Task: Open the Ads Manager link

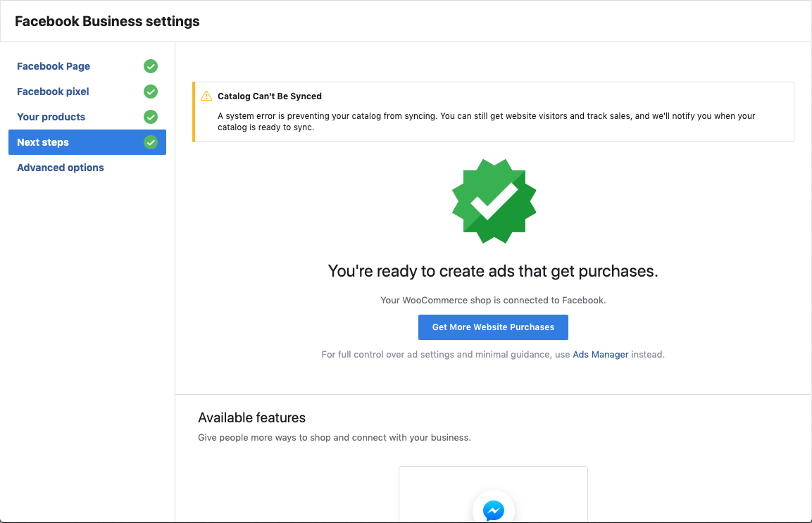Action: coord(600,355)
